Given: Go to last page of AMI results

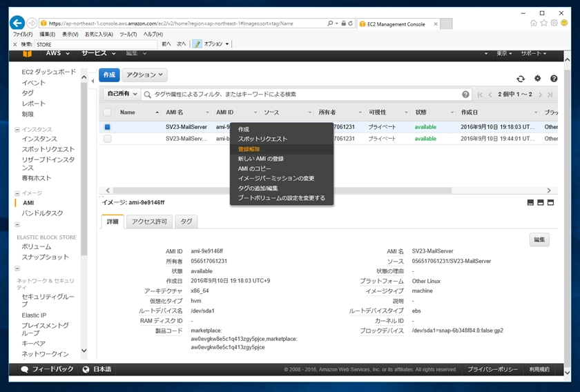Looking at the screenshot, I should tap(550, 95).
